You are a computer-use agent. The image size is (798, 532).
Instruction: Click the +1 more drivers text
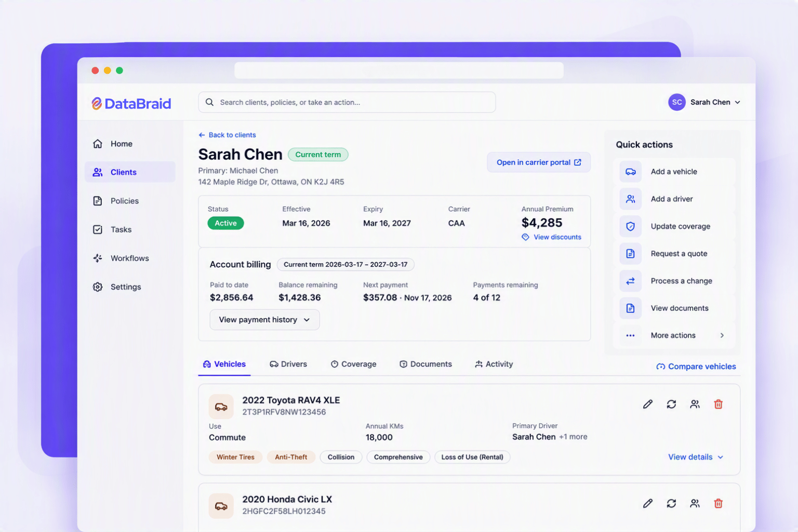[573, 437]
